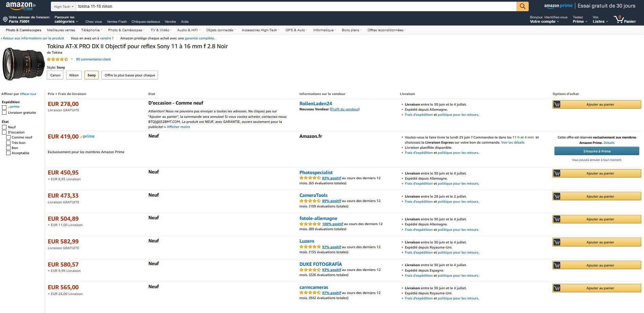Open RollenLaden24 Profil du vendeur link

tap(345, 109)
